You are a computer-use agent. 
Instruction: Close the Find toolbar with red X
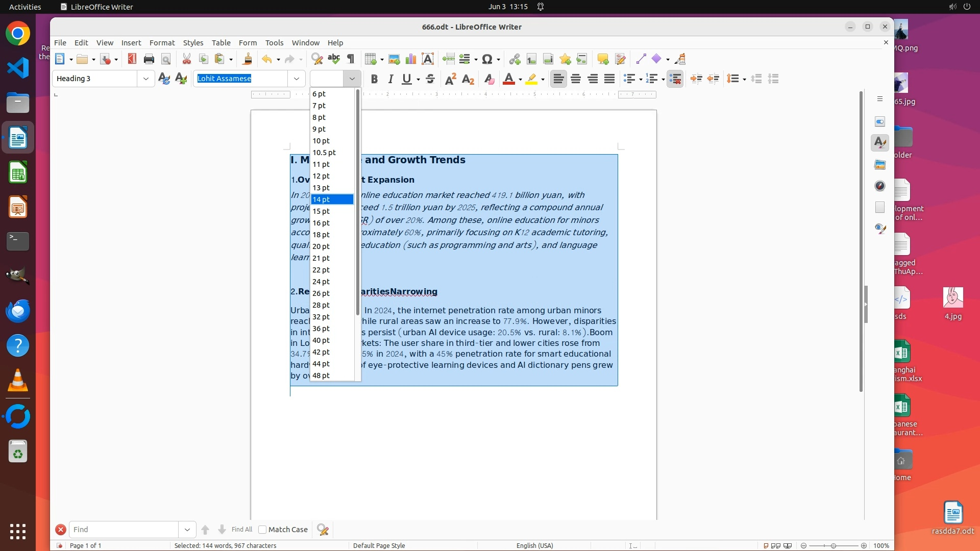[61, 530]
